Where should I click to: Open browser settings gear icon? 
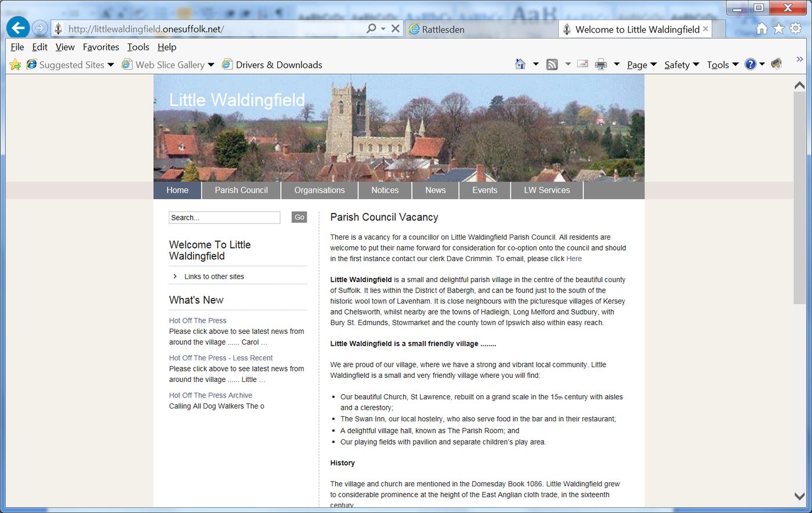(795, 28)
